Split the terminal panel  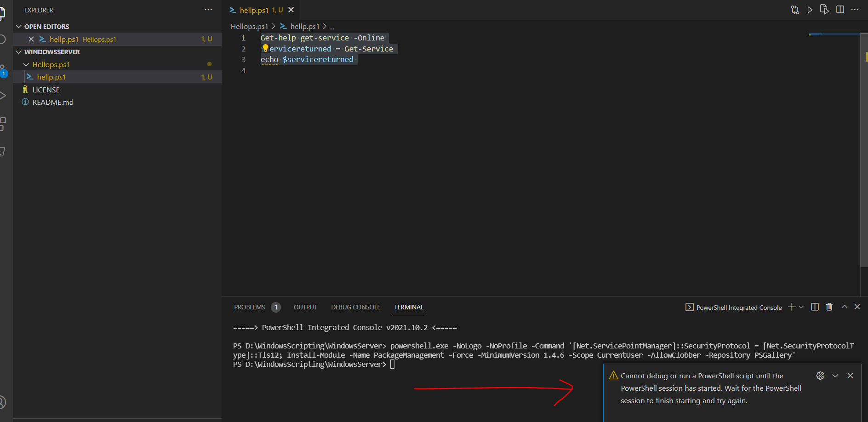[x=814, y=307]
